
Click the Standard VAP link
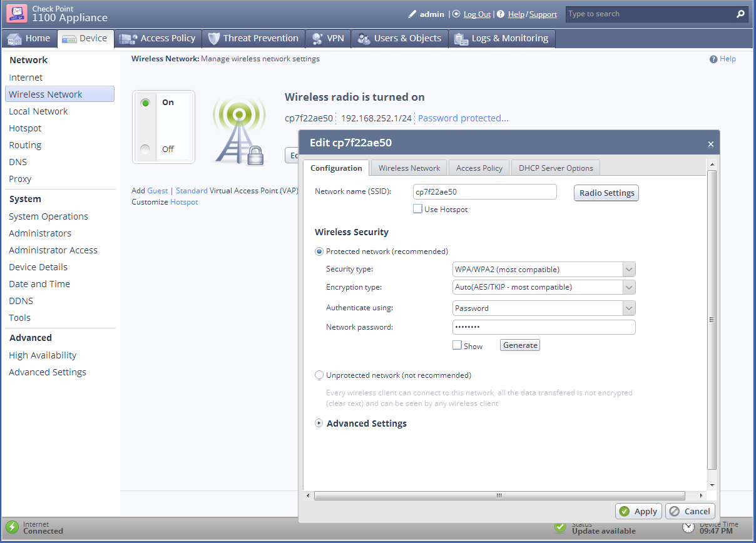click(192, 191)
